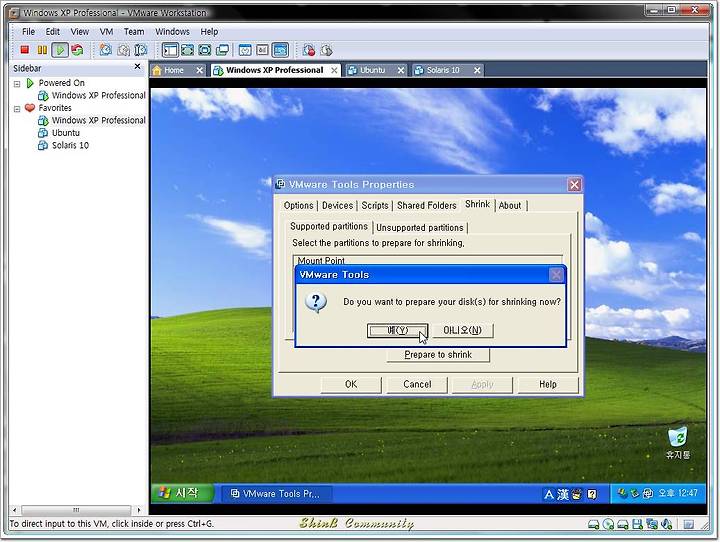The image size is (720, 542).
Task: Click Yes 예(Y) in the VMware Tools prompt
Action: click(398, 330)
